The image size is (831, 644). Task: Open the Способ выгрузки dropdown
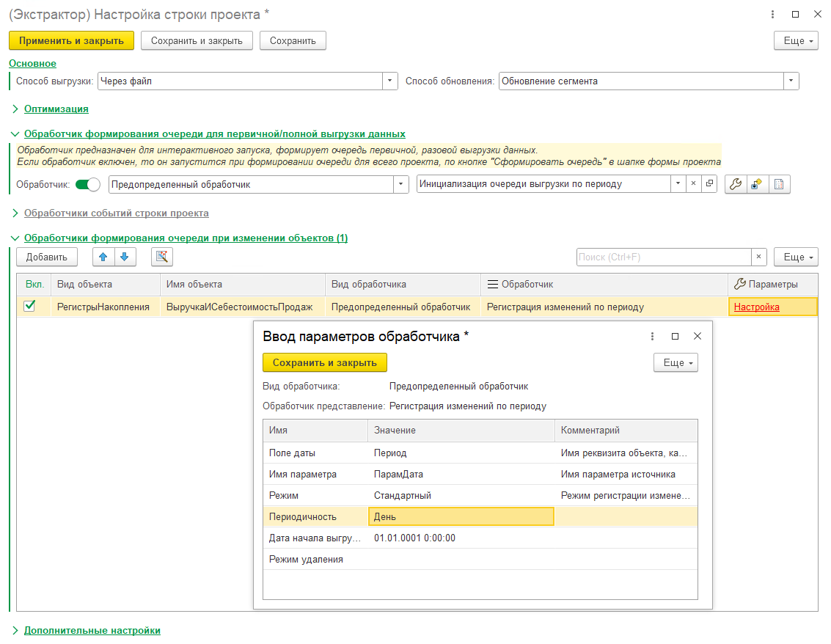click(389, 81)
